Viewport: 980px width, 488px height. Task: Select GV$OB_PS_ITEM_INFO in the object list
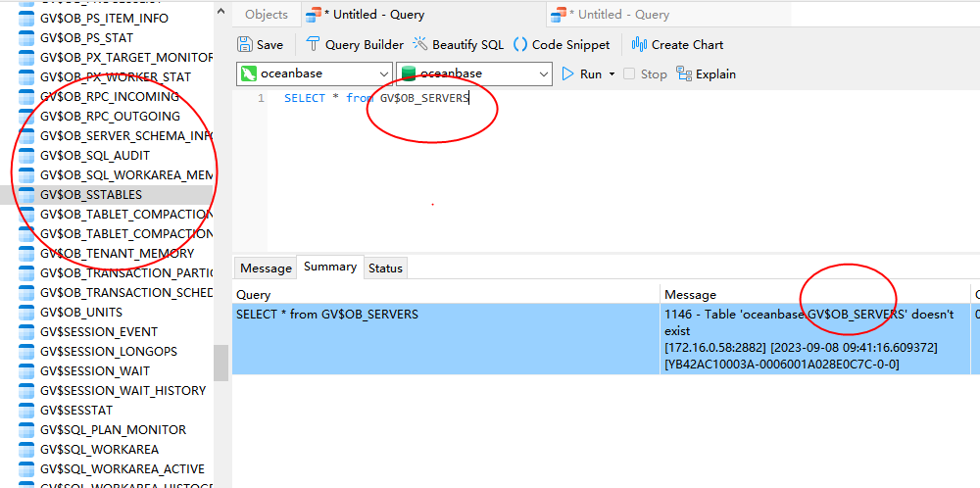(x=105, y=19)
